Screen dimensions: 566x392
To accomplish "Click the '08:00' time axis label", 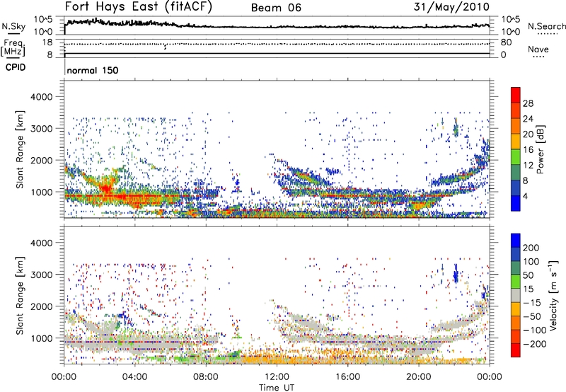I will tap(205, 377).
